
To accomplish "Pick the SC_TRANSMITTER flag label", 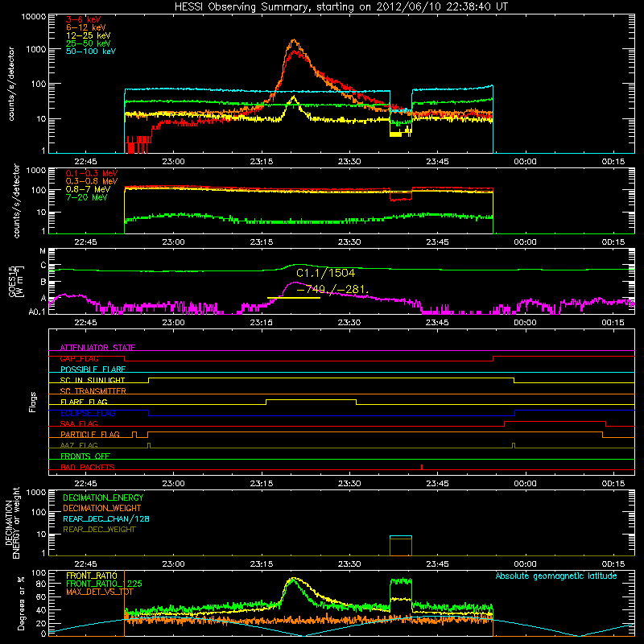I will (93, 390).
